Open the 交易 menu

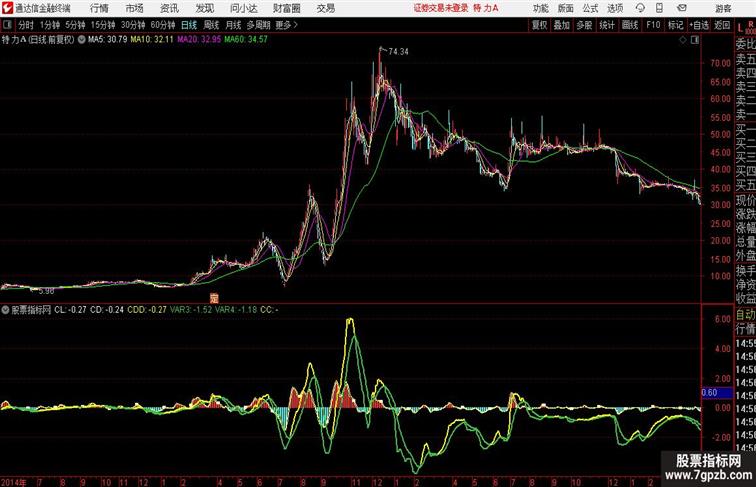(x=325, y=8)
